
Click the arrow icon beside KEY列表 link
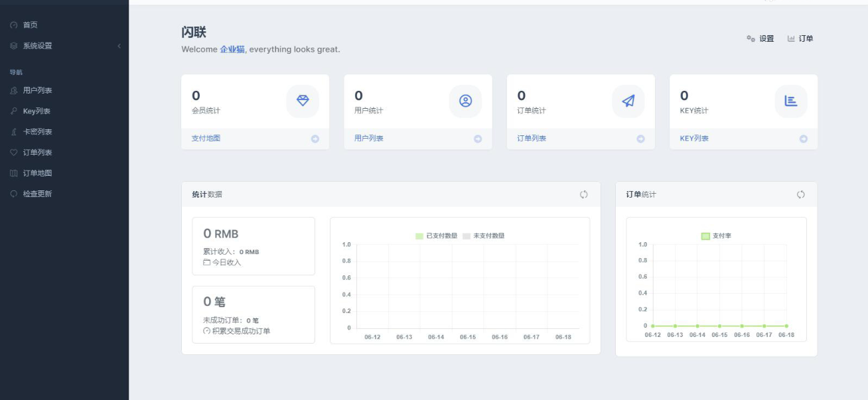[x=804, y=139]
